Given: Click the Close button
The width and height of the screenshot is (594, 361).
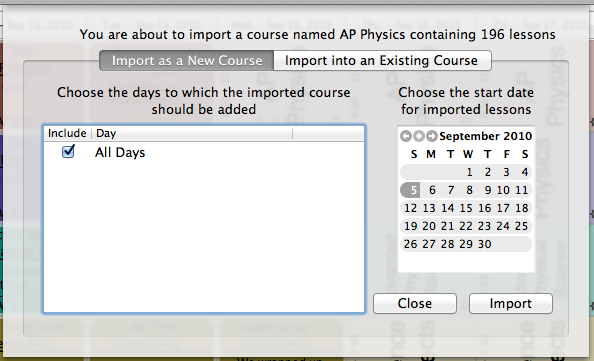Looking at the screenshot, I should pos(415,303).
